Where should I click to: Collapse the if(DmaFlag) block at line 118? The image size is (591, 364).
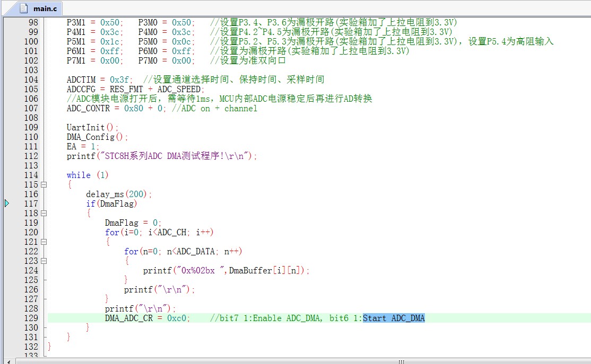pos(44,214)
